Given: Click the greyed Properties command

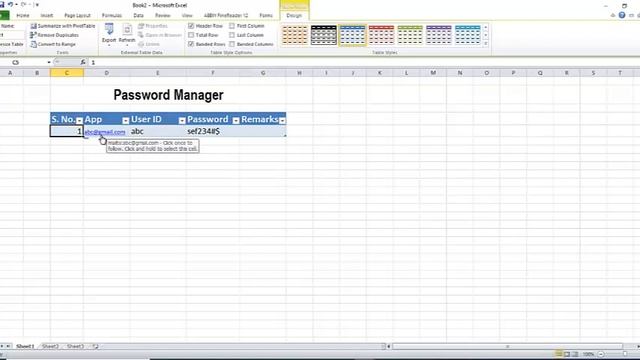Looking at the screenshot, I should point(153,26).
